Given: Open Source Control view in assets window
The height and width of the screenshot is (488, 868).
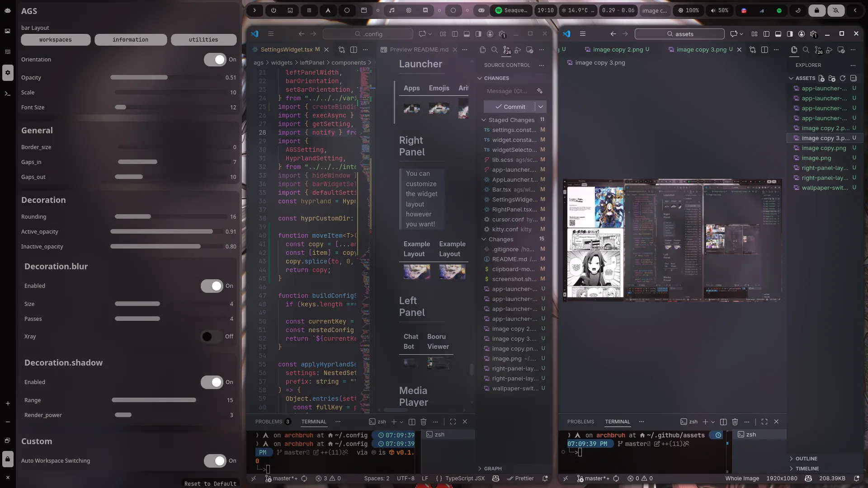Looking at the screenshot, I should [818, 50].
